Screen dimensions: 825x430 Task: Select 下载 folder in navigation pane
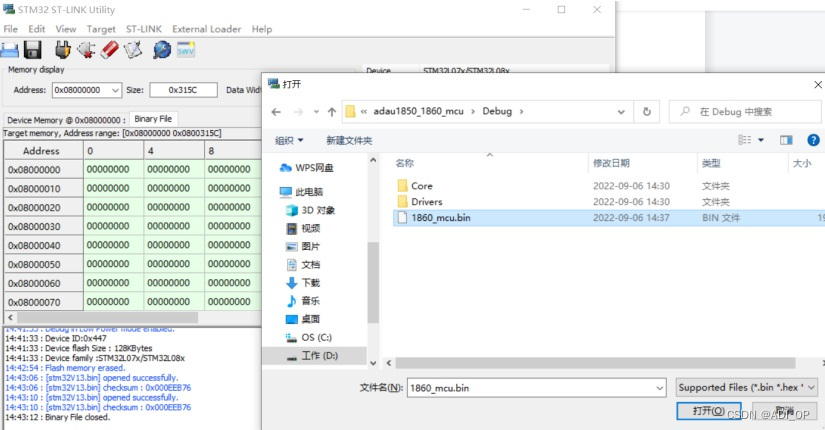(x=303, y=283)
